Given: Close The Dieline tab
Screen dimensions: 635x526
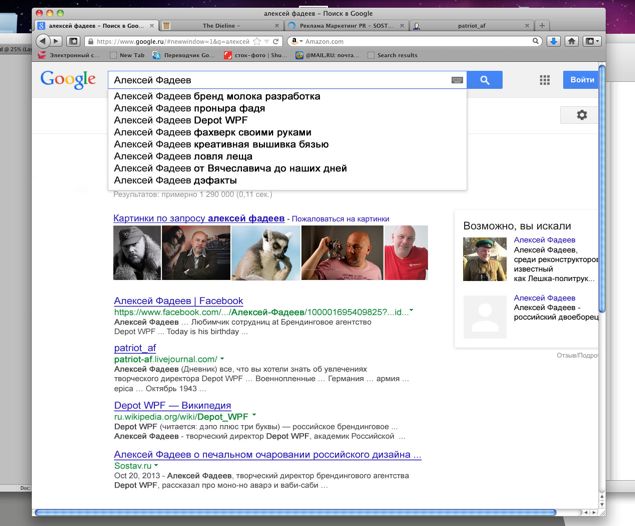Looking at the screenshot, I should tap(277, 26).
